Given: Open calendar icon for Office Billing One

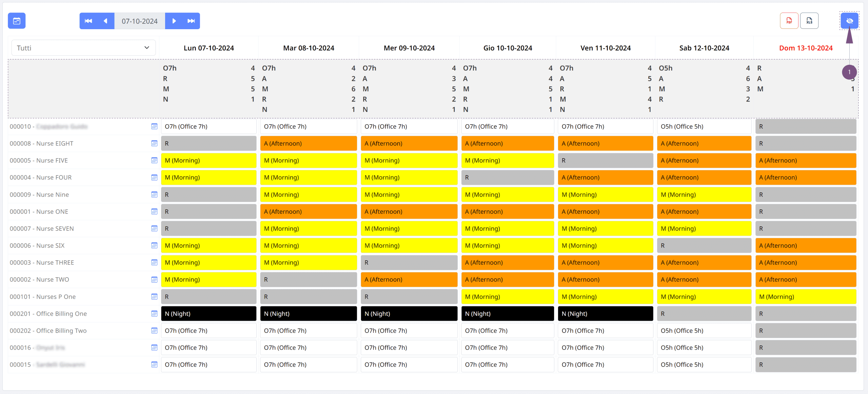Looking at the screenshot, I should click(154, 314).
